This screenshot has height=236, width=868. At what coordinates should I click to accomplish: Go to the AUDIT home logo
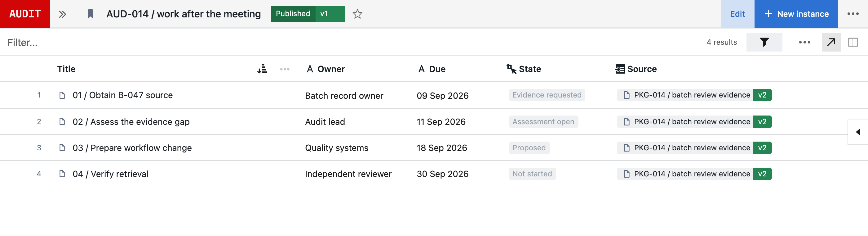25,14
